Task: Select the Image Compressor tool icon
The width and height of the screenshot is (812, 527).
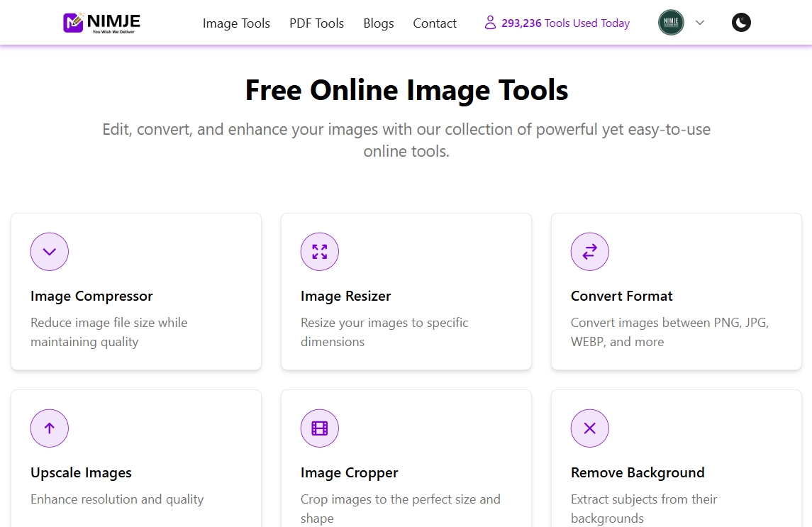Action: point(49,251)
